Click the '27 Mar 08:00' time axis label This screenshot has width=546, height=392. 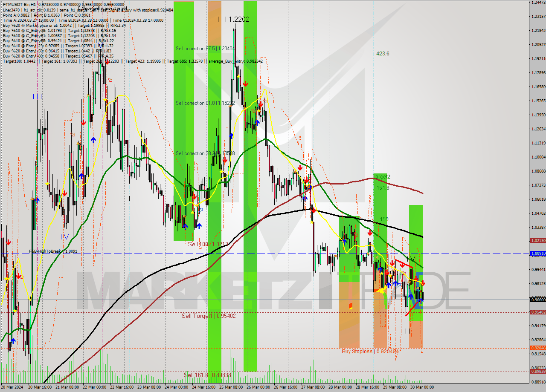(313, 387)
